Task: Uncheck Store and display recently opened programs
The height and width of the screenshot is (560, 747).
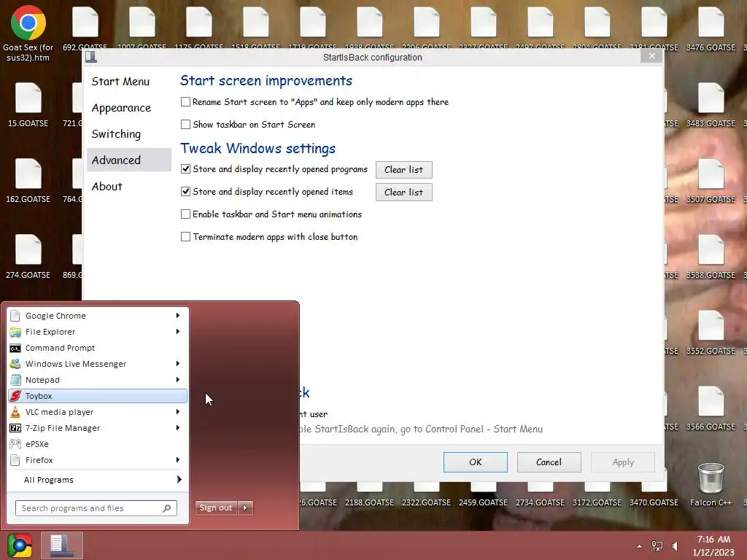Action: coord(185,169)
